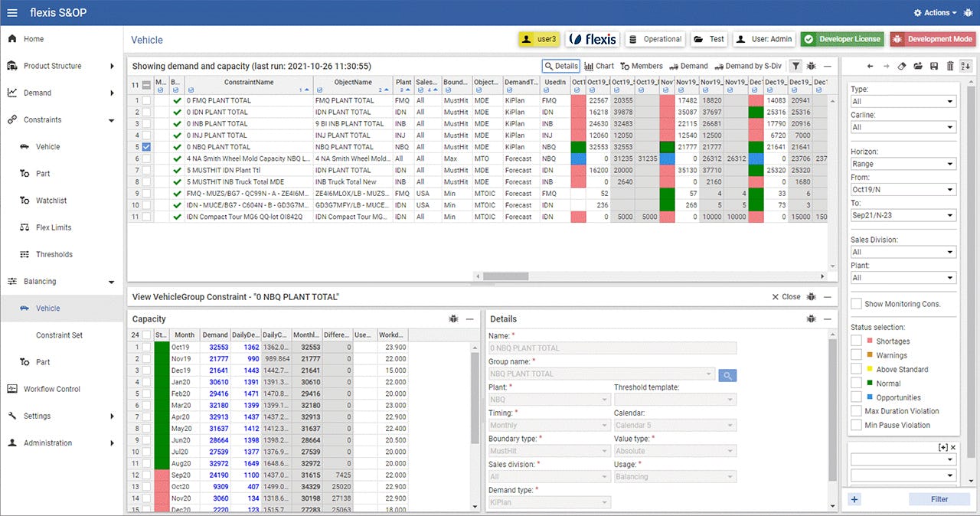The height and width of the screenshot is (516, 980).
Task: Uncheck row 5 NBQ PLANT TOTAL checkbox
Action: coord(146,147)
